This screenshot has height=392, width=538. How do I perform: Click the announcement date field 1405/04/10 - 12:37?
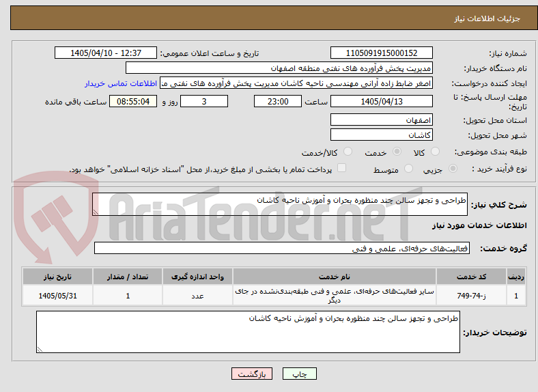pos(106,53)
